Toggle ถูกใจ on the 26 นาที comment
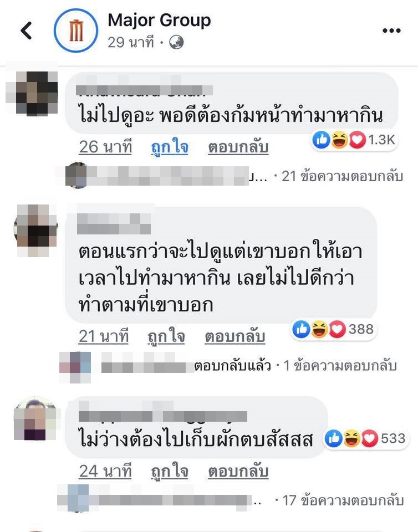The image size is (418, 532). (170, 146)
